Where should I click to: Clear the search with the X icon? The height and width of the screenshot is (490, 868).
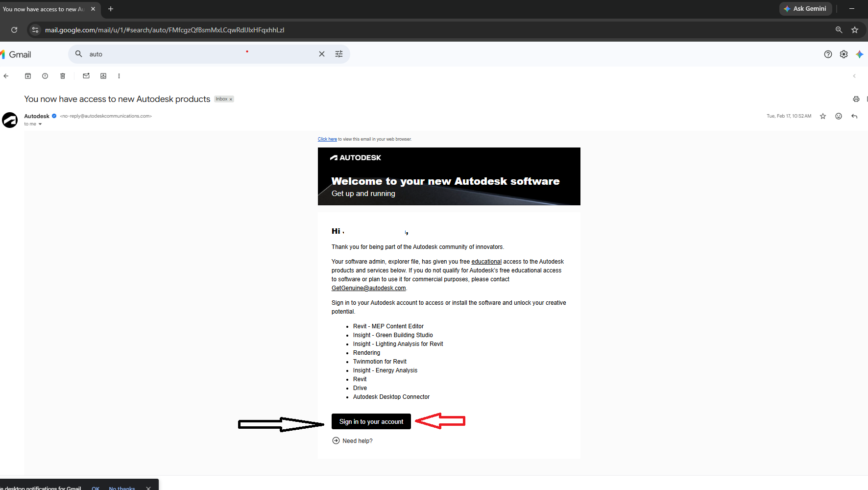(x=322, y=54)
